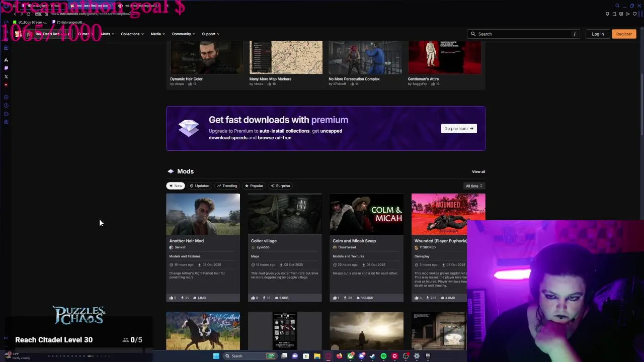Open the X icon in browser sidebar
Viewport: 644px width, 362px height.
(x=6, y=76)
